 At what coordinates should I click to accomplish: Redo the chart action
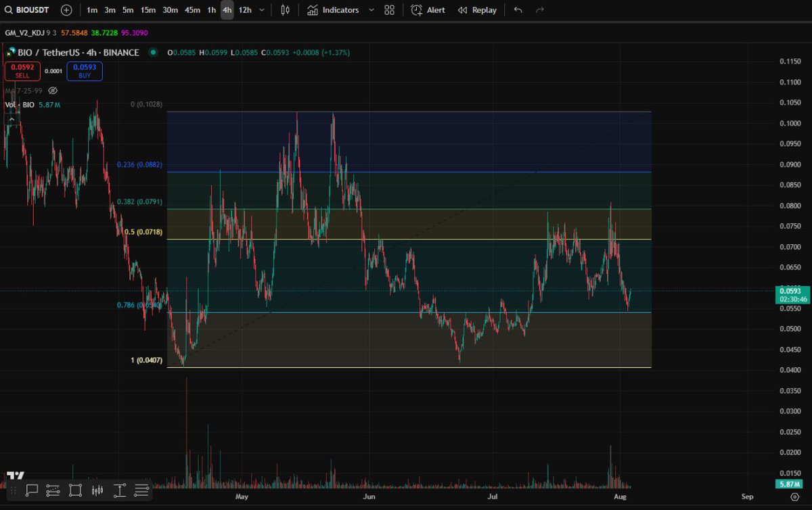point(540,10)
